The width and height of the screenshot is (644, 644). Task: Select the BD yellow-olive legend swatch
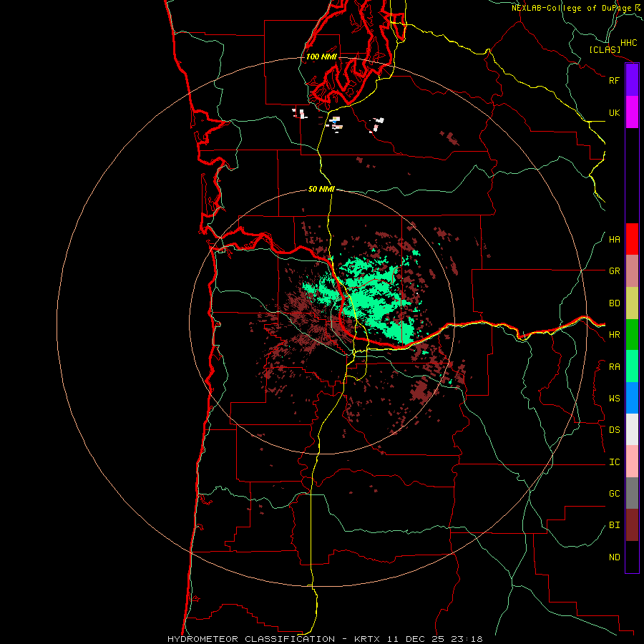click(x=632, y=303)
